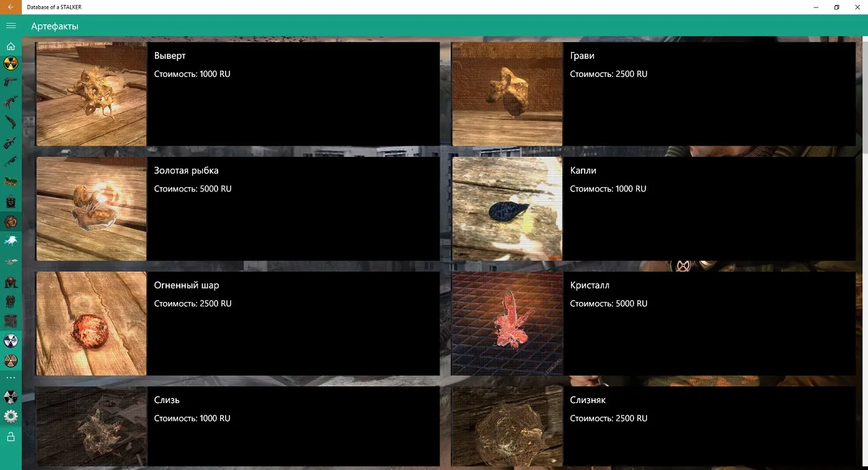This screenshot has height=470, width=868.
Task: Expand the three-dots more options item
Action: click(x=11, y=378)
